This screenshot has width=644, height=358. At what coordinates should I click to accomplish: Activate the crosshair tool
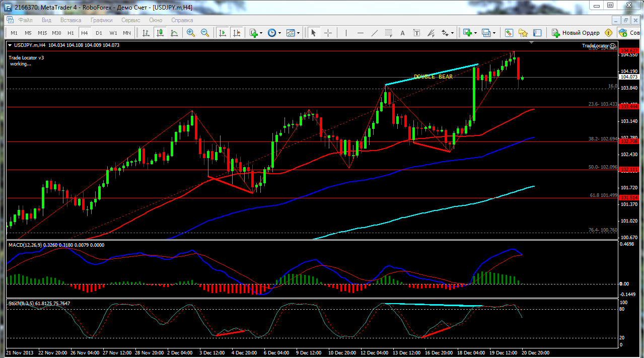tap(328, 33)
